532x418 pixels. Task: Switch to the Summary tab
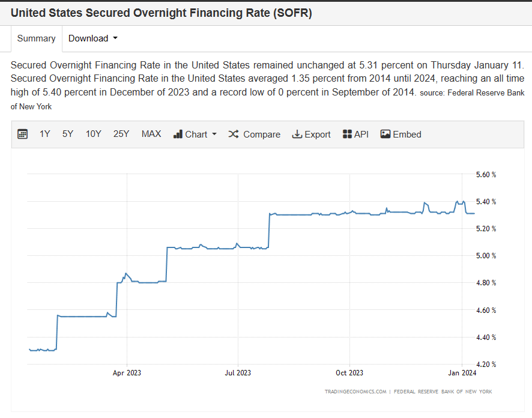[36, 38]
